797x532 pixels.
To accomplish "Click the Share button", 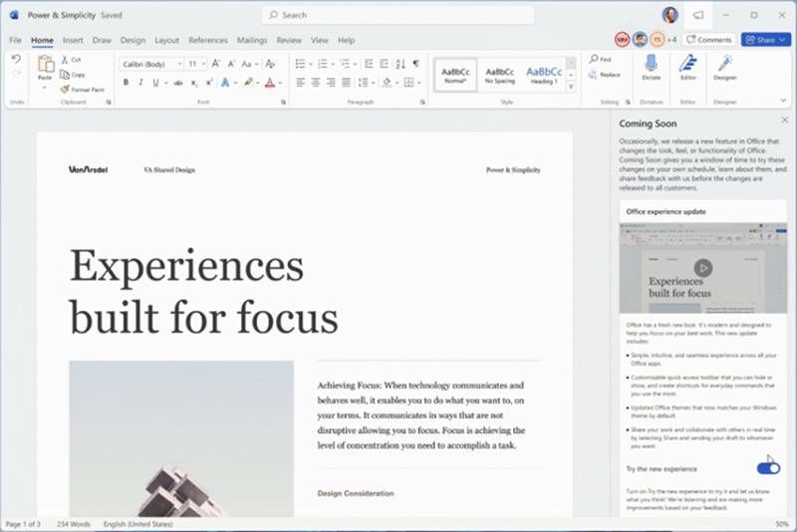I will (x=765, y=40).
